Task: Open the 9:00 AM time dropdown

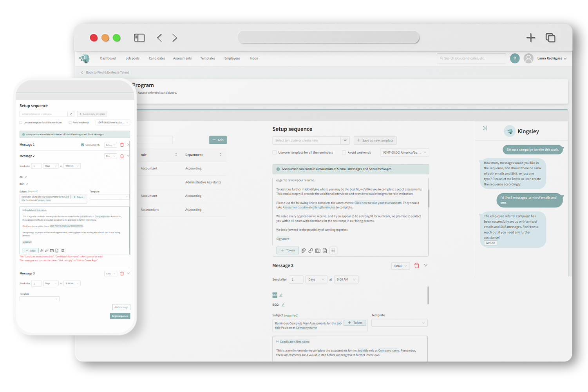Action: click(346, 279)
